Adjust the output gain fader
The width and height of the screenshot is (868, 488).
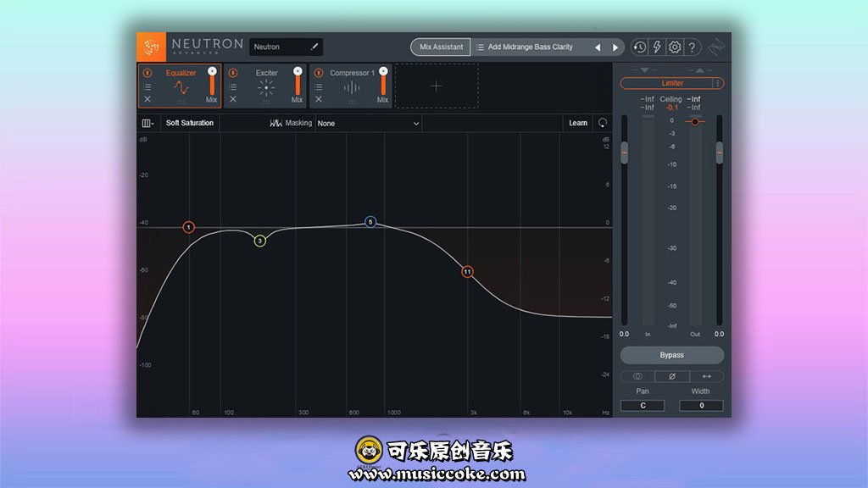tap(720, 152)
